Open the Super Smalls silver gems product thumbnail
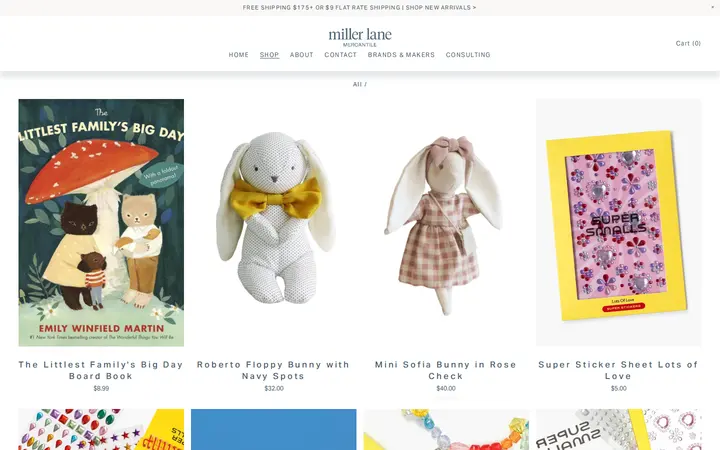Screen dimensions: 720x450 pos(619,429)
